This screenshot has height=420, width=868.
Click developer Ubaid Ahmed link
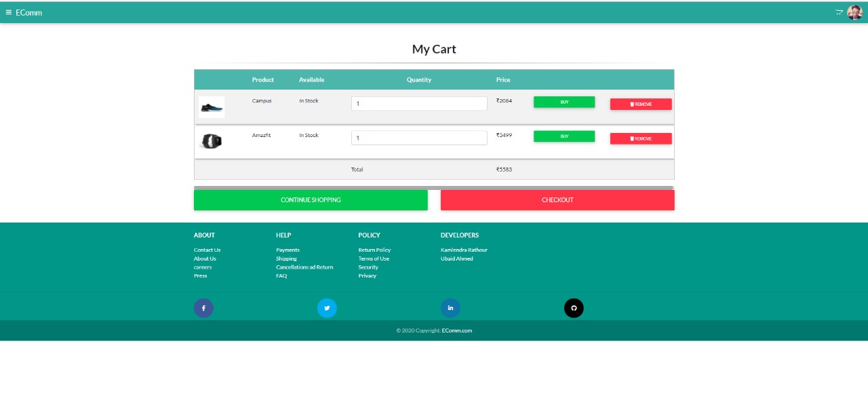[x=457, y=259]
